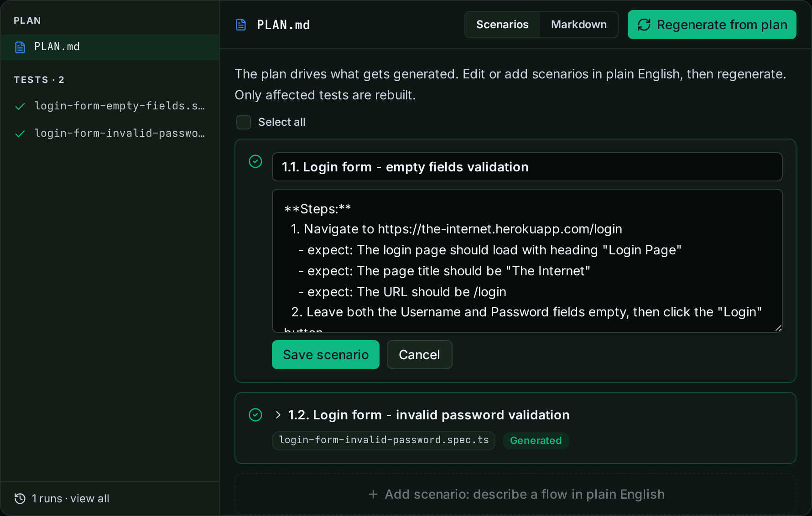The width and height of the screenshot is (812, 516).
Task: Cancel editing the scenario
Action: coord(420,355)
